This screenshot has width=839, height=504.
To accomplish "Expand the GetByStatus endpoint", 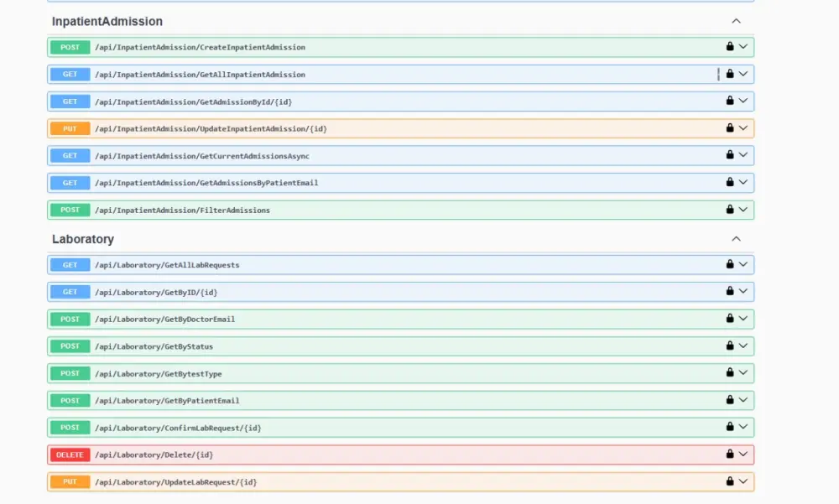I will [x=378, y=346].
